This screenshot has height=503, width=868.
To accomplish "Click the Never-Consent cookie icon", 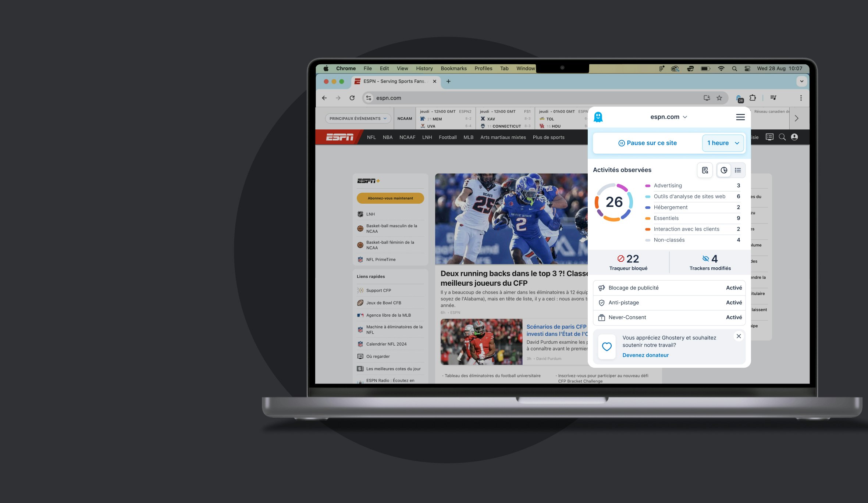I will 601,317.
